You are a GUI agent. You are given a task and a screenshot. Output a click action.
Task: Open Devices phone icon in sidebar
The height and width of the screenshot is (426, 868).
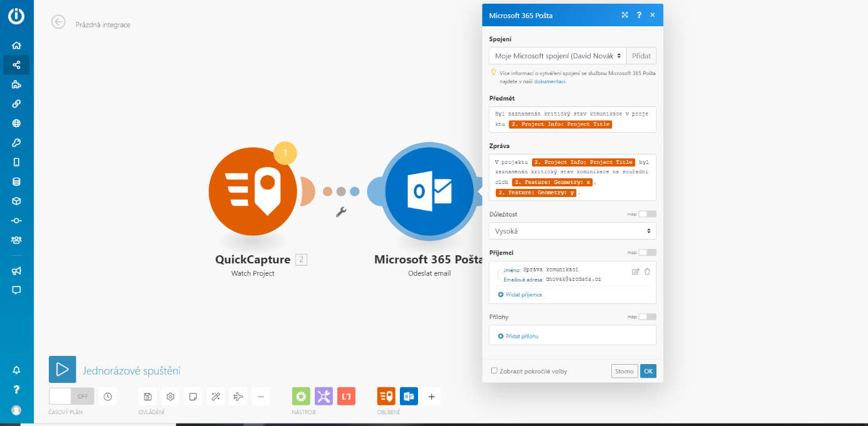click(x=16, y=162)
